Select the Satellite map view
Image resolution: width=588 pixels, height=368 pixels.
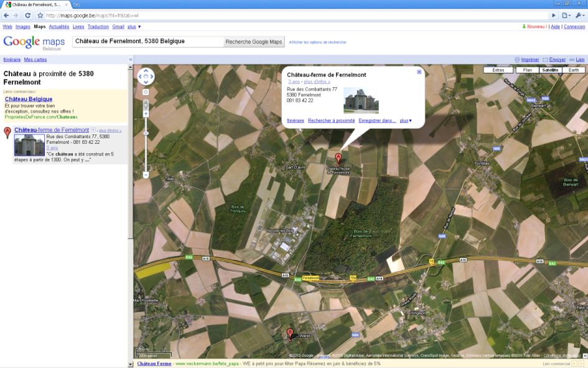pyautogui.click(x=550, y=70)
